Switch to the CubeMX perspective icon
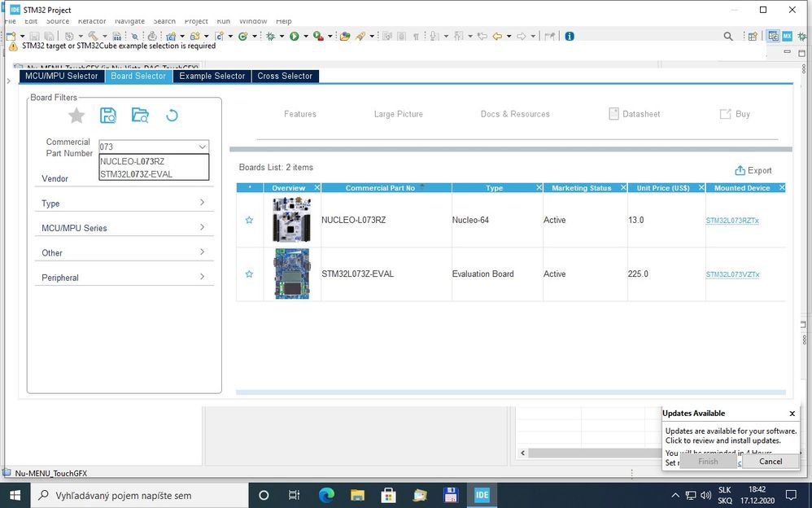Image resolution: width=812 pixels, height=508 pixels. [787, 36]
